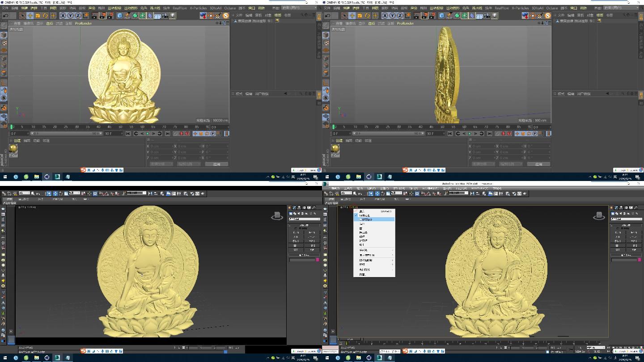The image size is (644, 362).
Task: Switch to Modify tab in bottom-right 3ds Max
Action: [x=616, y=207]
